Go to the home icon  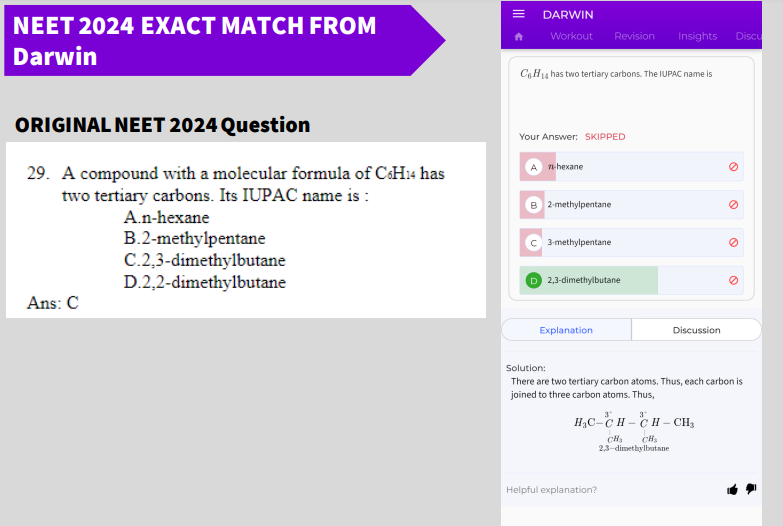519,36
